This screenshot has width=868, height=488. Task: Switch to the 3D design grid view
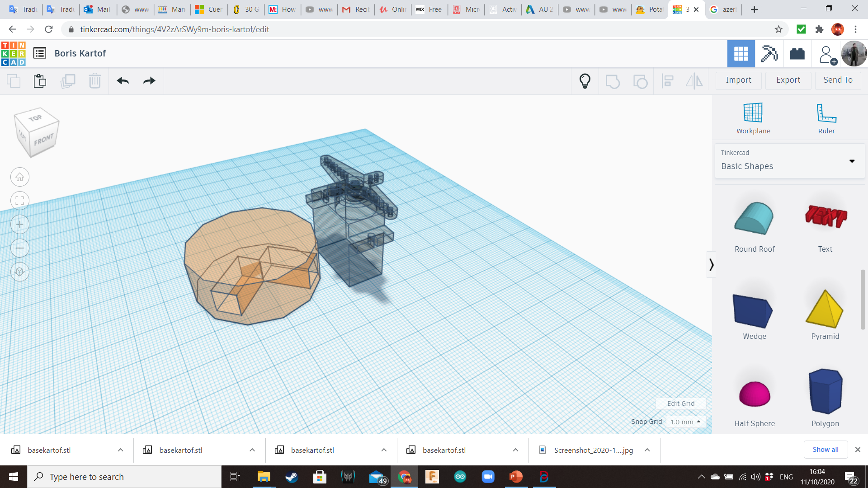pos(741,54)
